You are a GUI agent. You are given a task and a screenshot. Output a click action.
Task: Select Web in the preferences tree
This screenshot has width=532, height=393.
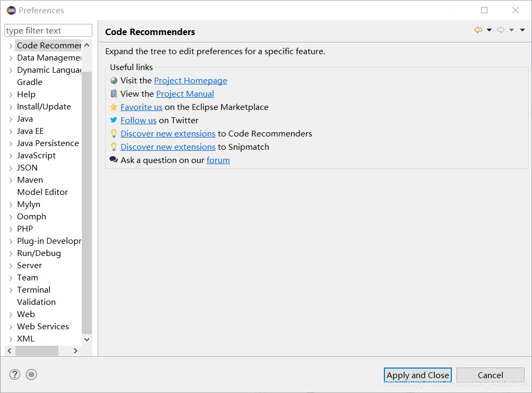click(x=26, y=314)
